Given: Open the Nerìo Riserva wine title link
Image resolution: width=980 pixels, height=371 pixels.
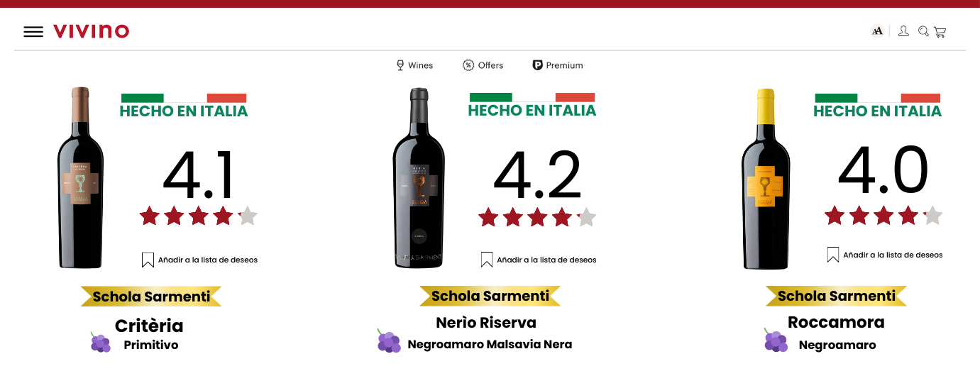Looking at the screenshot, I should [x=486, y=323].
